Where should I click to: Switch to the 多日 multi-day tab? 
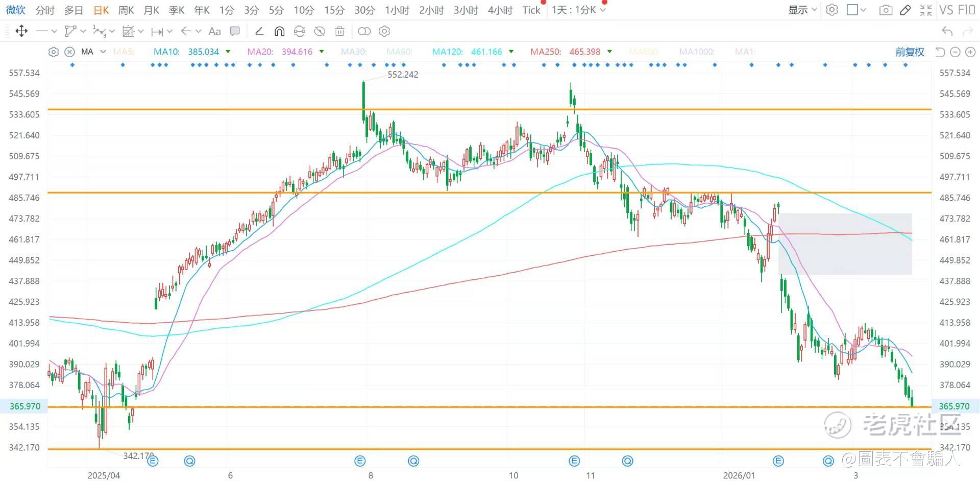(73, 10)
